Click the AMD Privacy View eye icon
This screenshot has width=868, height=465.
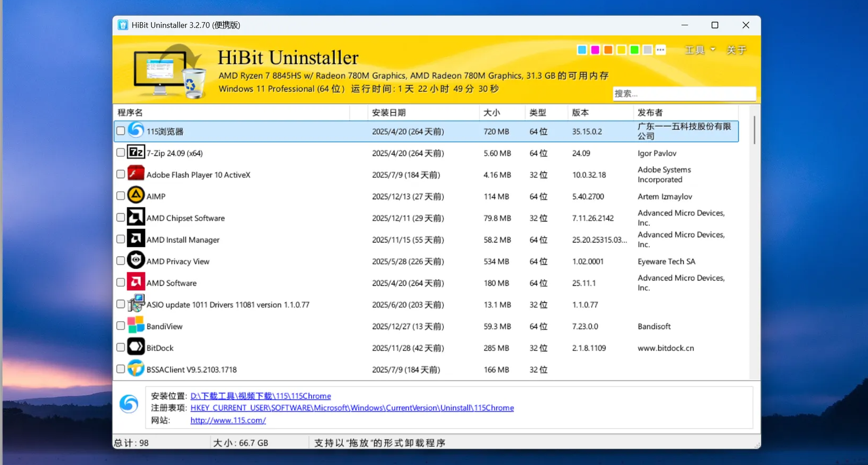tap(136, 261)
